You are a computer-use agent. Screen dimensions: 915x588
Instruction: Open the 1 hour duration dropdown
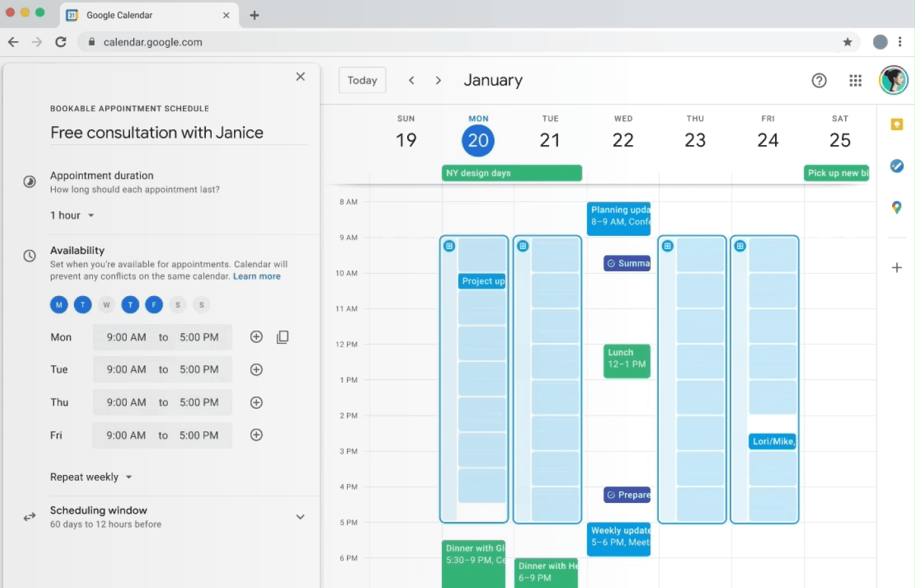pos(73,216)
